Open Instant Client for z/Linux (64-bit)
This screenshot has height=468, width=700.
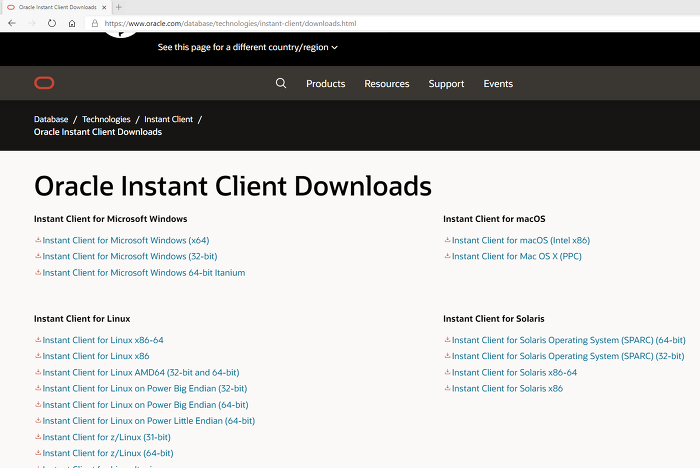(x=108, y=453)
